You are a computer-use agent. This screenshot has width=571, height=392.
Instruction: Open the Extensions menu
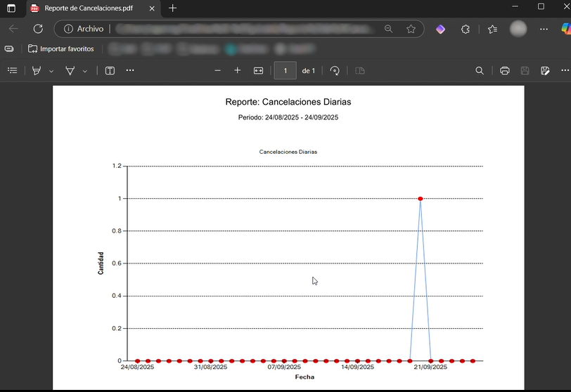[x=466, y=29]
